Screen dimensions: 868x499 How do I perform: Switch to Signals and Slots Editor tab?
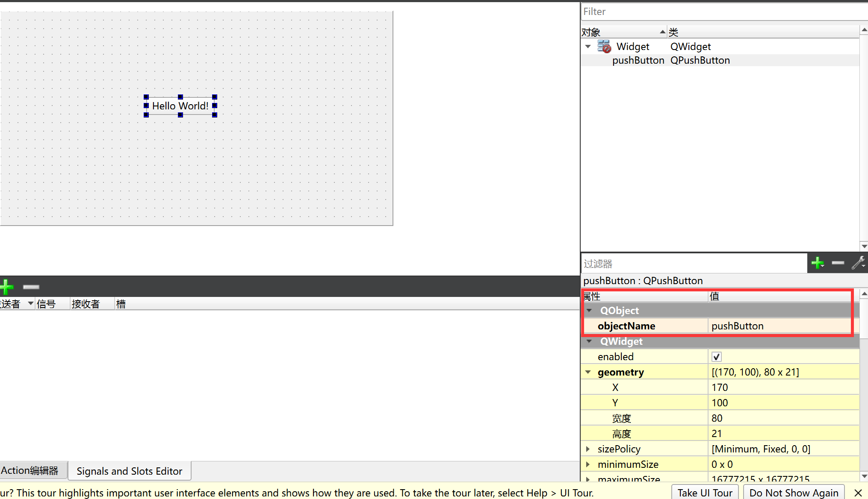[130, 470]
